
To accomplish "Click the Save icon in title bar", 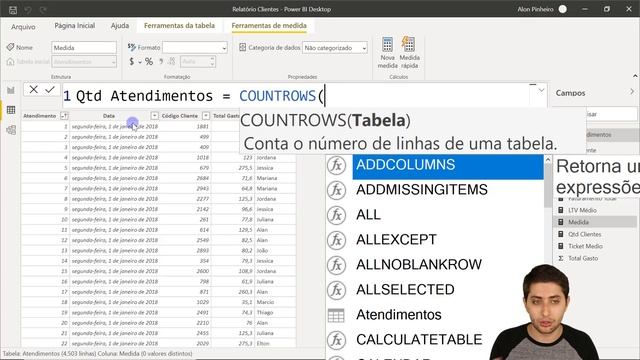I will (x=13, y=9).
